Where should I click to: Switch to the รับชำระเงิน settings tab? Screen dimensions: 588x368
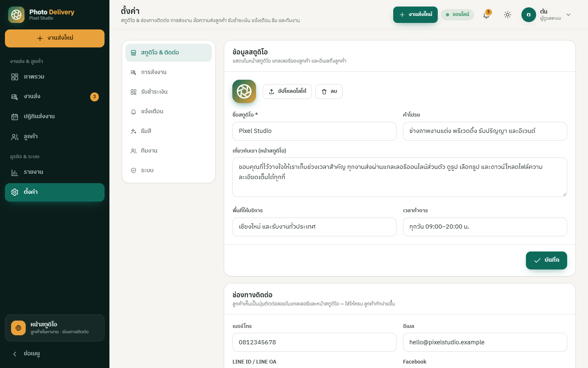click(169, 92)
